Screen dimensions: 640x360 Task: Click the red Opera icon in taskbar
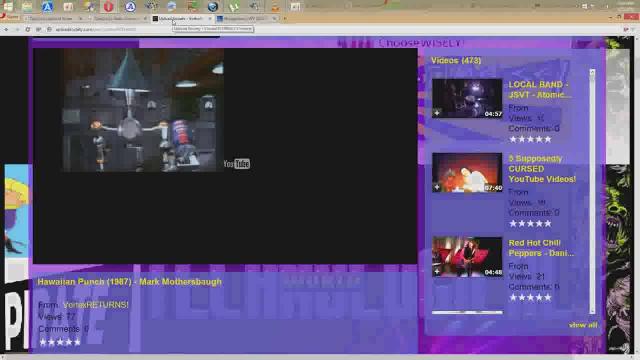point(108,6)
